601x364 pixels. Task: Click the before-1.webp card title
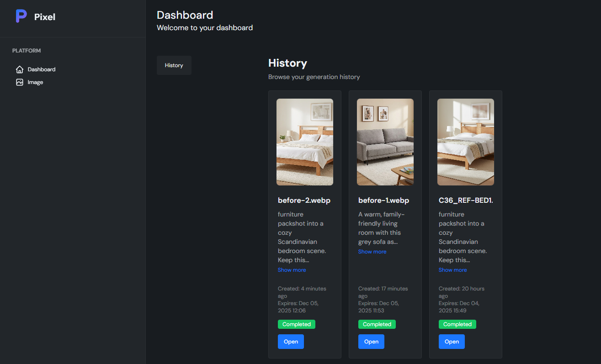click(383, 200)
